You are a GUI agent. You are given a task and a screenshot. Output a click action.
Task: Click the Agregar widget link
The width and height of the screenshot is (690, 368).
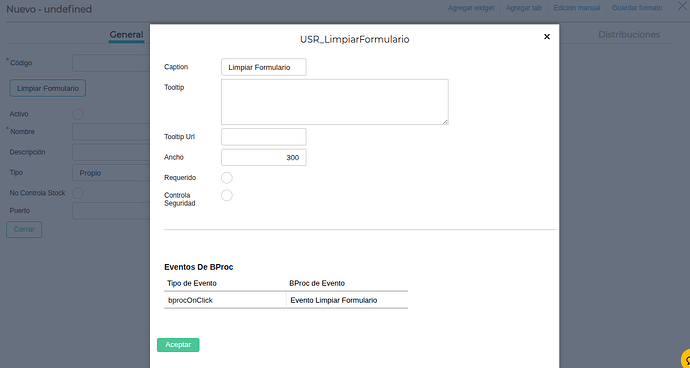point(471,8)
